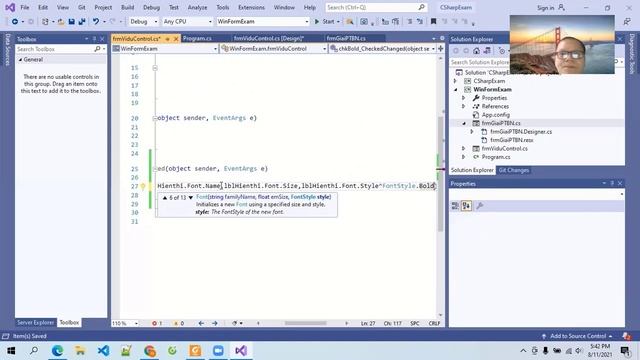Click the Find in Files toolbar icon
This screenshot has height=360, width=640.
[350, 22]
